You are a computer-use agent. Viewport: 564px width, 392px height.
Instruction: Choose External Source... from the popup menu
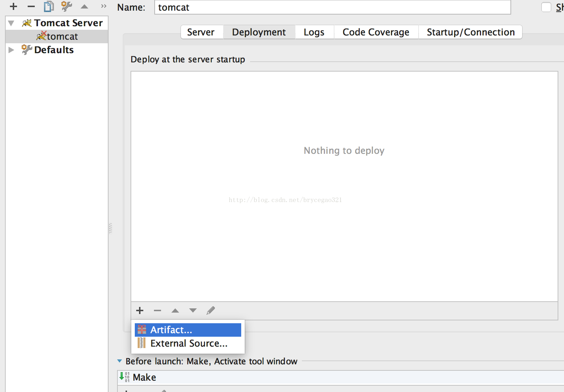188,343
